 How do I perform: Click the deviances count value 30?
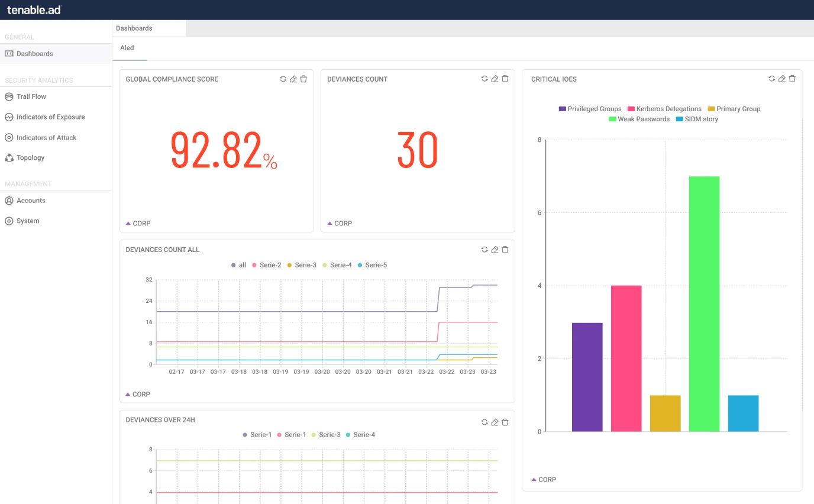click(418, 150)
